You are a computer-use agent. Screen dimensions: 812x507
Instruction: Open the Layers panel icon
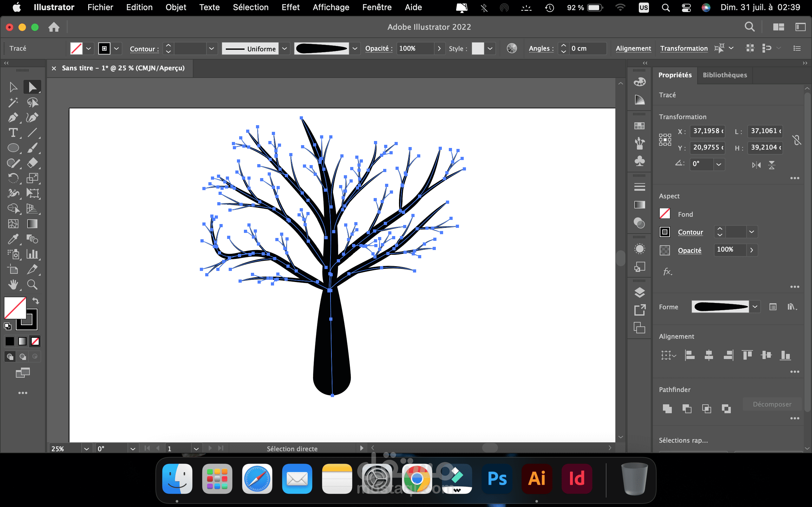point(639,292)
